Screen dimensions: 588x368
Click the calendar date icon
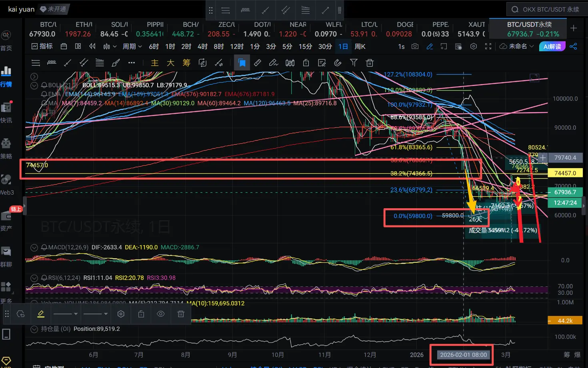pos(64,46)
